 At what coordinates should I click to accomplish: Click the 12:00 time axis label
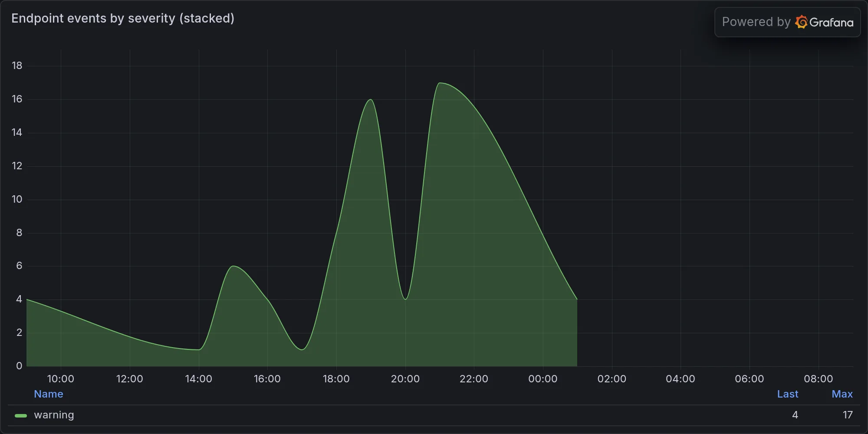[x=130, y=379]
